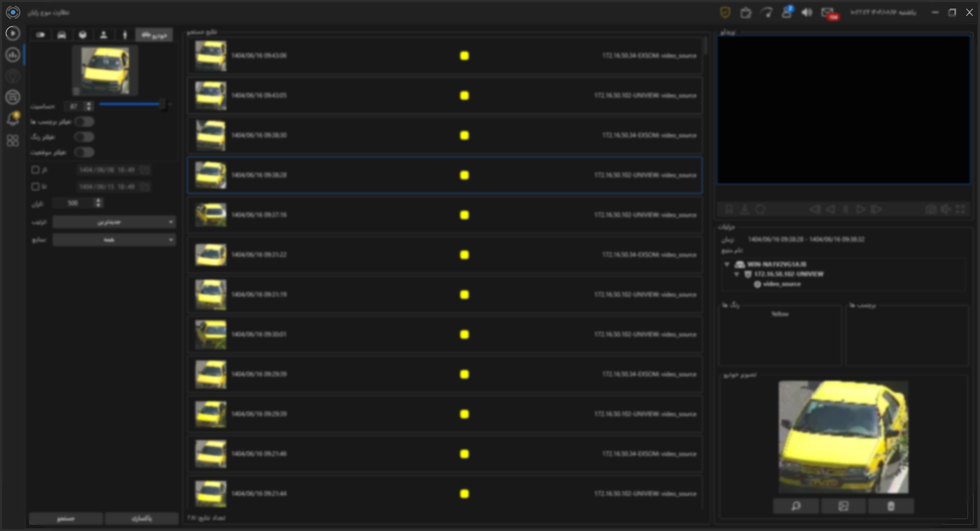
Task: Open the notifications bell in sidebar
Action: coord(13,119)
